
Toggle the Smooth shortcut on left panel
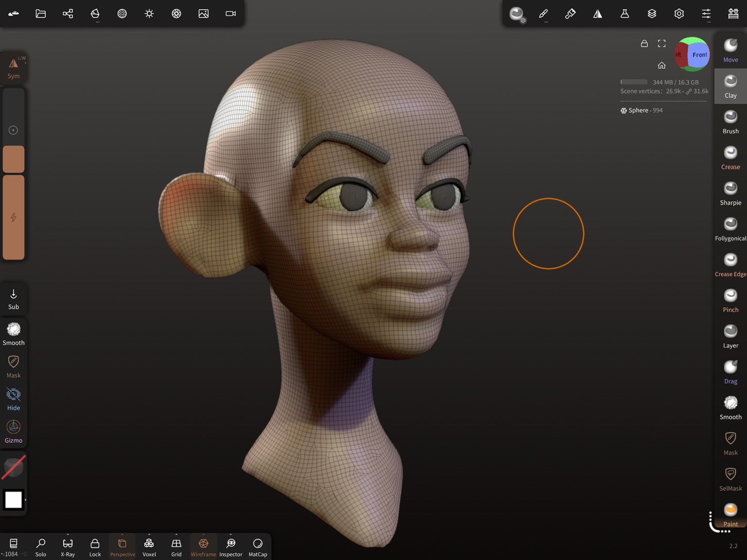[14, 334]
